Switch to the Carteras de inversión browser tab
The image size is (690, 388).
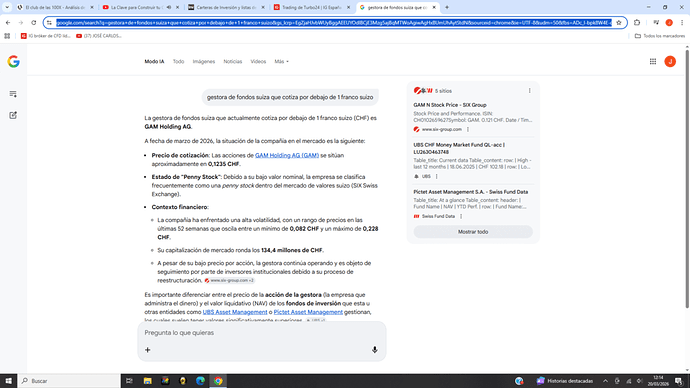pyautogui.click(x=227, y=7)
